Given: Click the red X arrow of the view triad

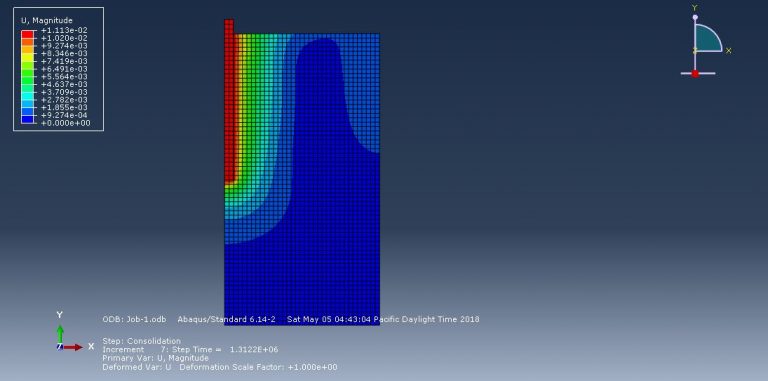Looking at the screenshot, I should pyautogui.click(x=73, y=347).
